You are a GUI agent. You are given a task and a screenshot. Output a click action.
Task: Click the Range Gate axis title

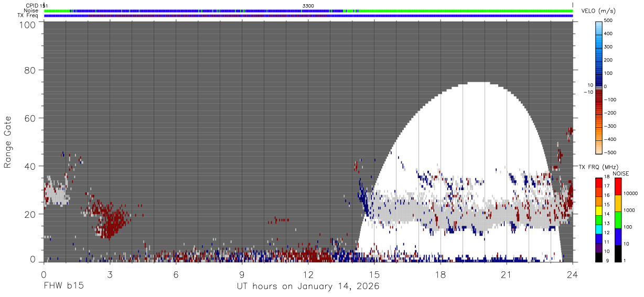tap(8, 142)
